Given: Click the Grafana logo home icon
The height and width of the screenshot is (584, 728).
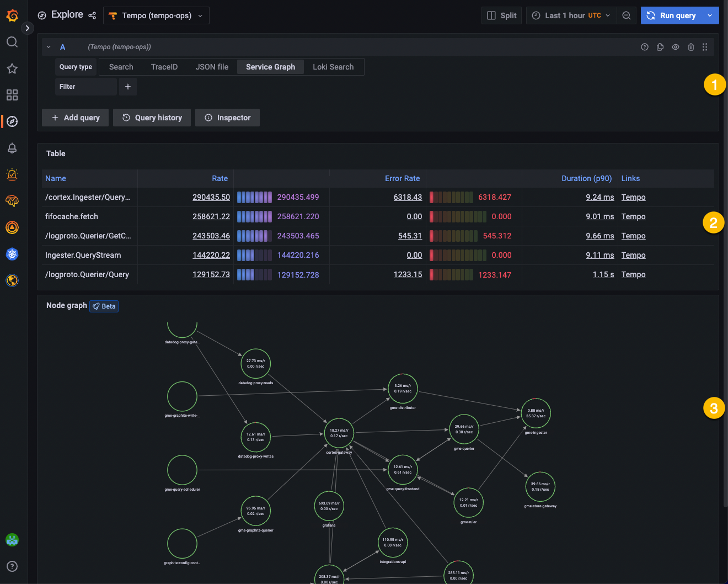Looking at the screenshot, I should [12, 15].
